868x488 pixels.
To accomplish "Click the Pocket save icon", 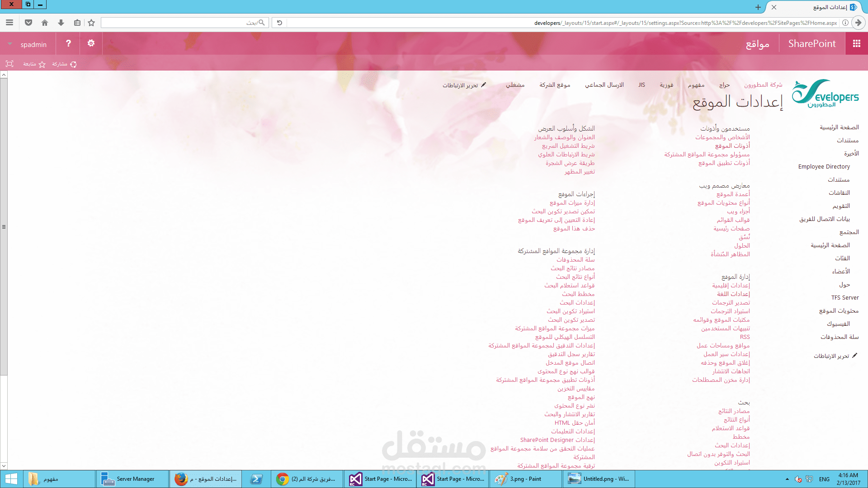I will click(x=28, y=23).
